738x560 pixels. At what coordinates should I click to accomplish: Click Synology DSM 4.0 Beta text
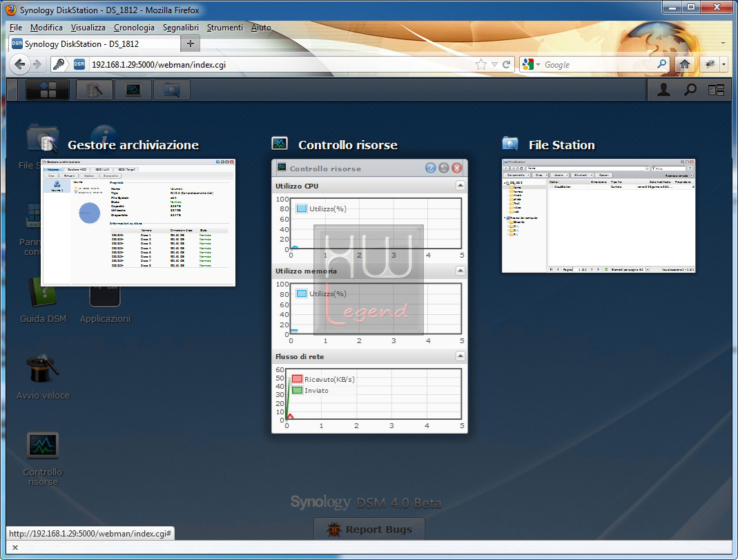click(366, 503)
